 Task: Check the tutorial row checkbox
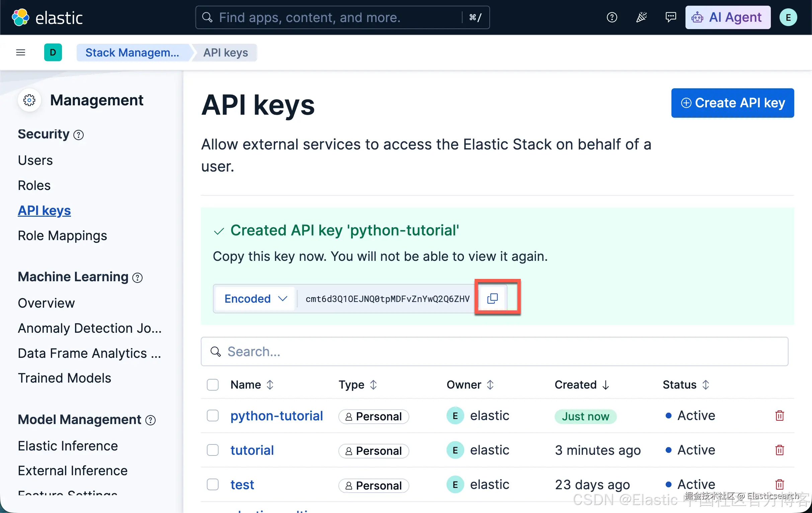coord(213,450)
